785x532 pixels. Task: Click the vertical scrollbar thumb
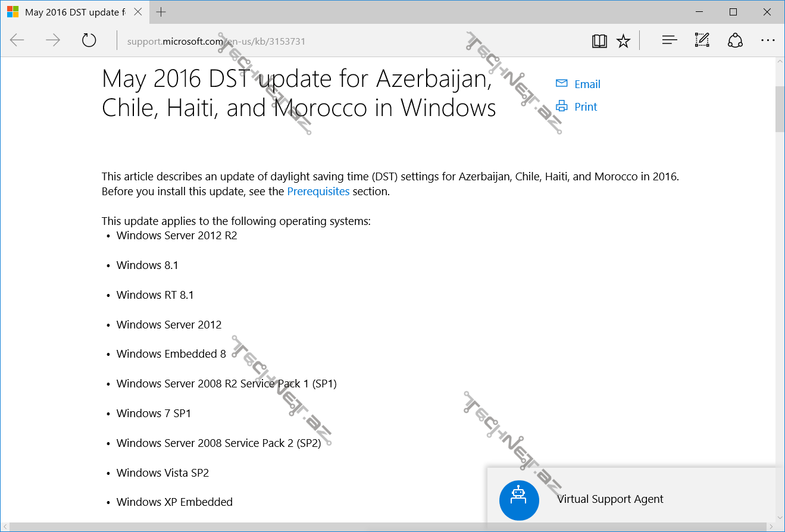coord(780,109)
